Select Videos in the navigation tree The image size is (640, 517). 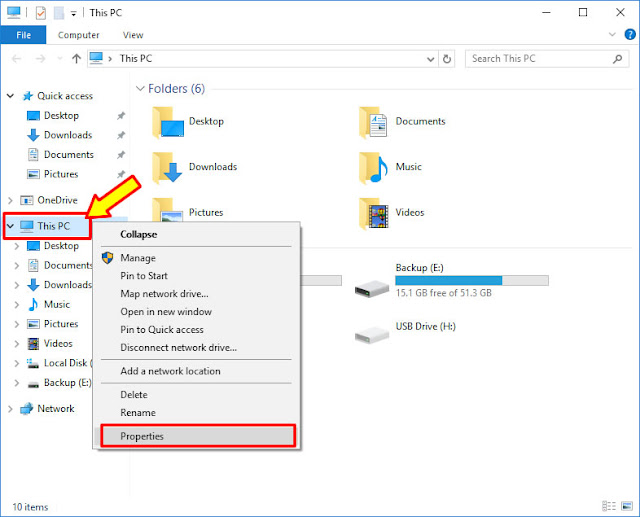point(58,344)
